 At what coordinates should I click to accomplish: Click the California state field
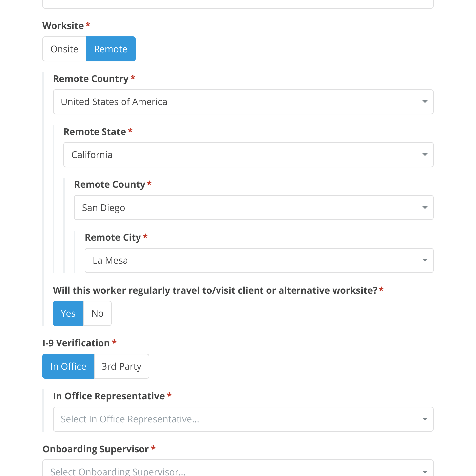pos(240,155)
